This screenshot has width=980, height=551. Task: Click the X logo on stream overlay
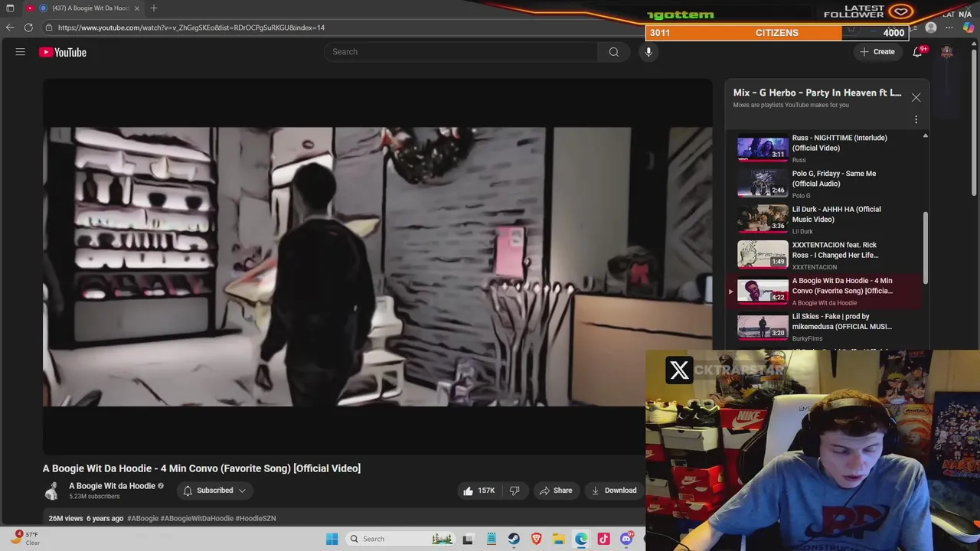coord(679,370)
